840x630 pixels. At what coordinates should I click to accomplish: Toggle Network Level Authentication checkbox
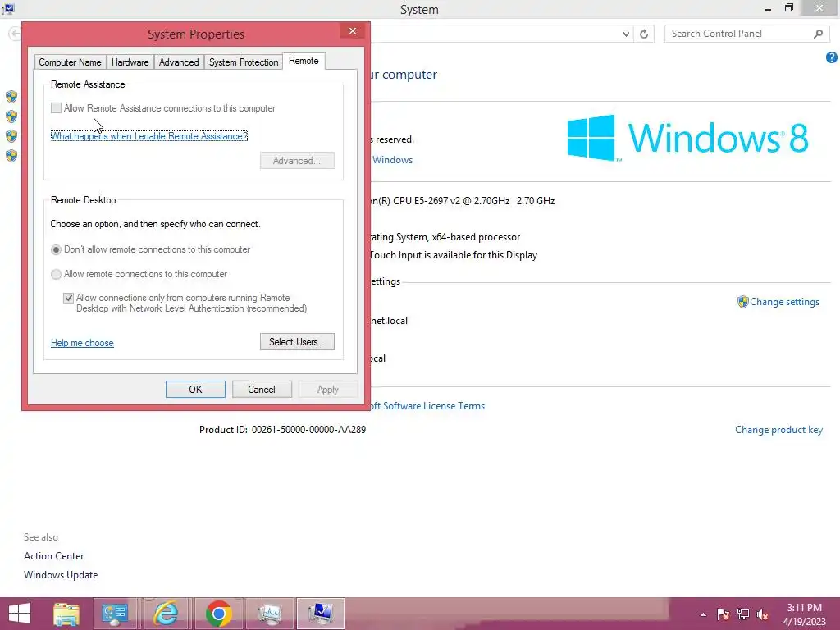[x=68, y=298]
